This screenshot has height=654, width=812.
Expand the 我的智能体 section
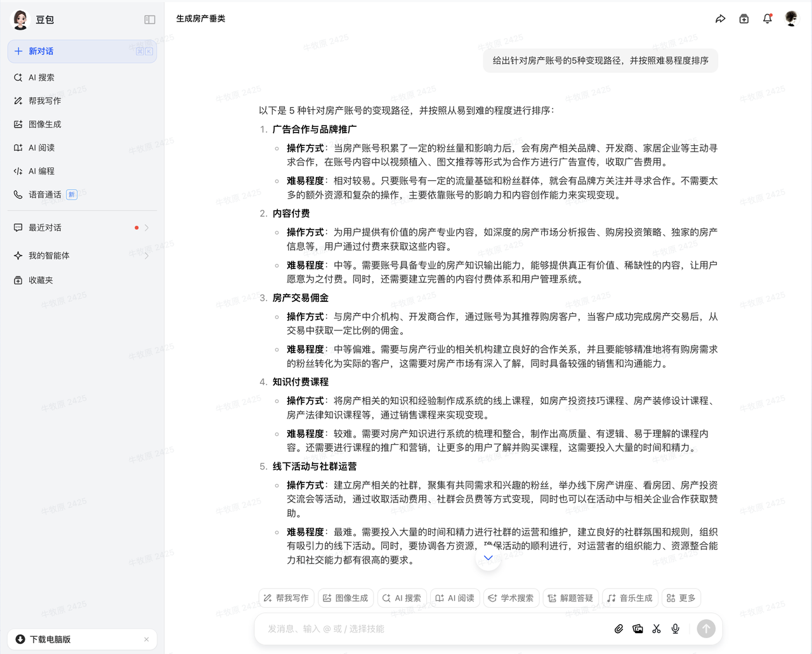point(147,256)
